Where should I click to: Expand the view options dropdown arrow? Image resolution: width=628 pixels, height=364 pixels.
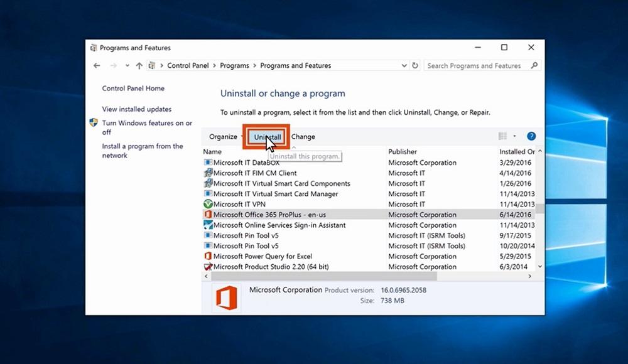(514, 136)
